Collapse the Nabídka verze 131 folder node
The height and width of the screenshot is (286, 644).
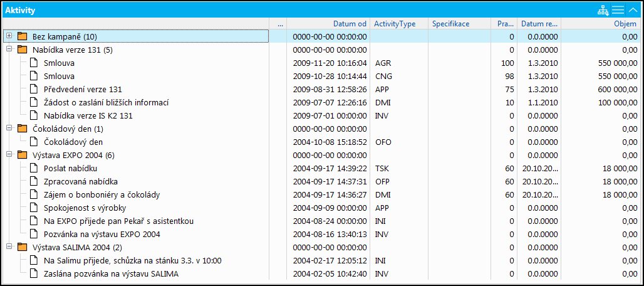pyautogui.click(x=9, y=50)
